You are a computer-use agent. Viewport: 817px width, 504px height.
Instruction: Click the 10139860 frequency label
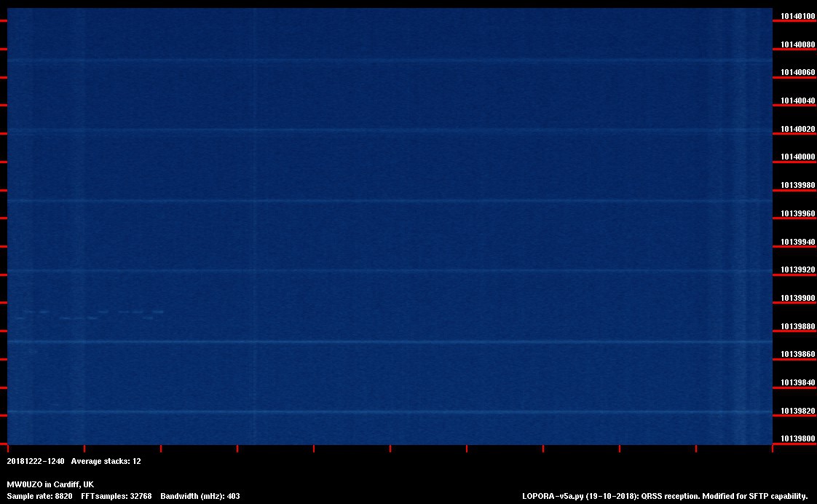[x=797, y=355]
